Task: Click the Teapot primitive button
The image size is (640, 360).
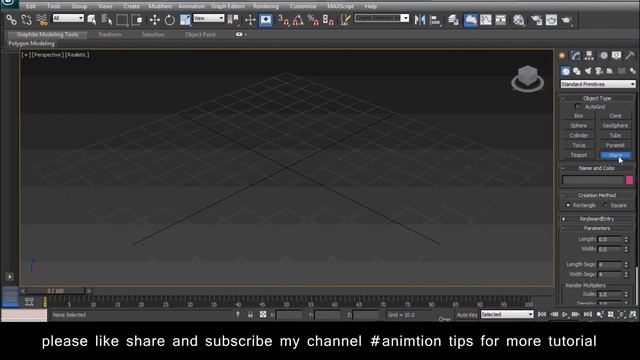Action: click(578, 155)
